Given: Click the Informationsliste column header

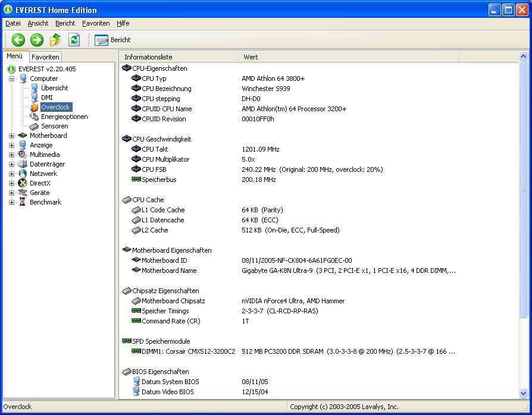Looking at the screenshot, I should coord(179,57).
